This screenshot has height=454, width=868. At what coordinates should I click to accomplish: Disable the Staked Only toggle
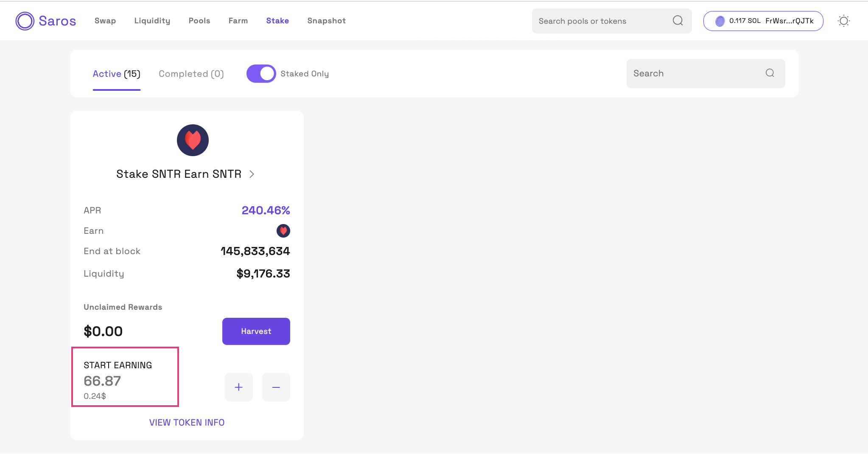261,73
